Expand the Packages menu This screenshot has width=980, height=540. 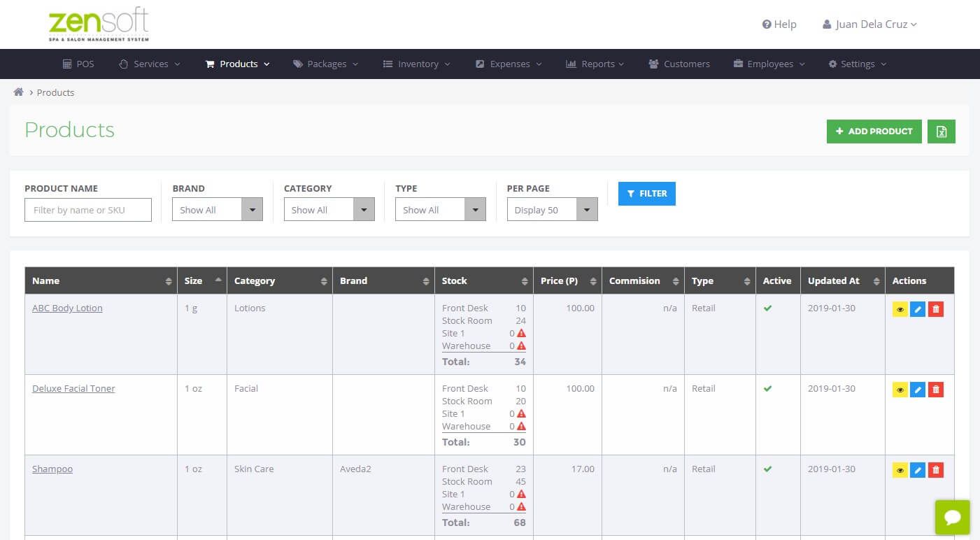pyautogui.click(x=326, y=64)
